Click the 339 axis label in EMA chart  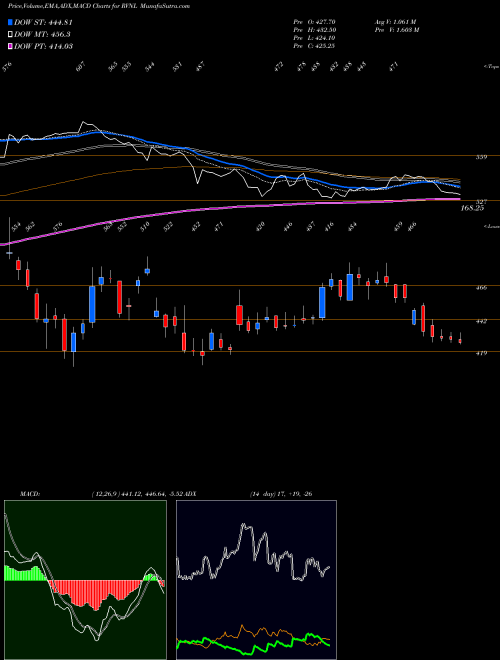point(482,157)
